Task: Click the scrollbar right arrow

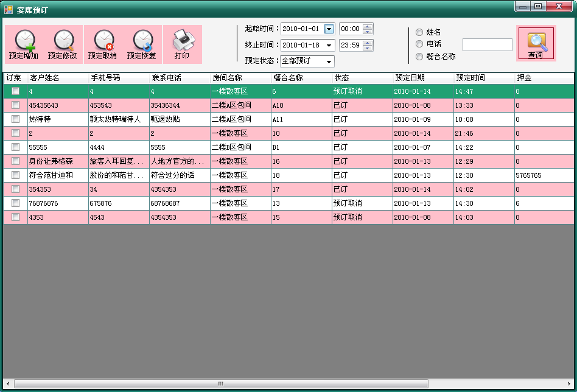Action: click(569, 383)
